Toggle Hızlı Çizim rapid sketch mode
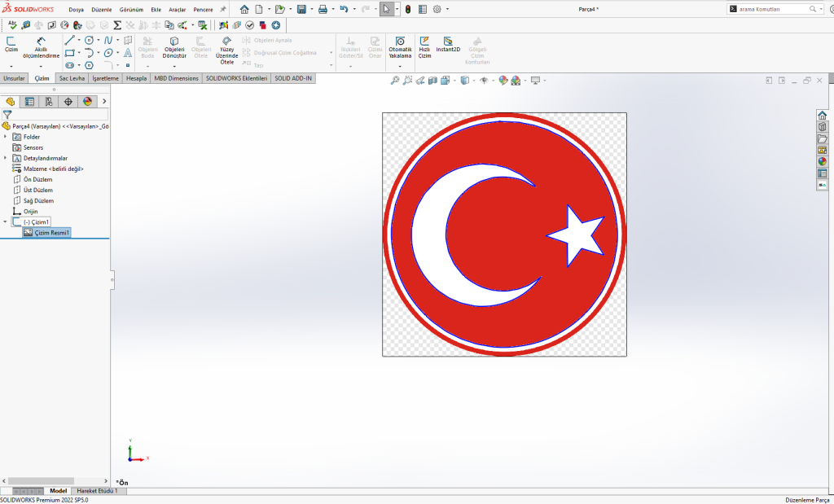This screenshot has width=834, height=504. click(x=424, y=44)
